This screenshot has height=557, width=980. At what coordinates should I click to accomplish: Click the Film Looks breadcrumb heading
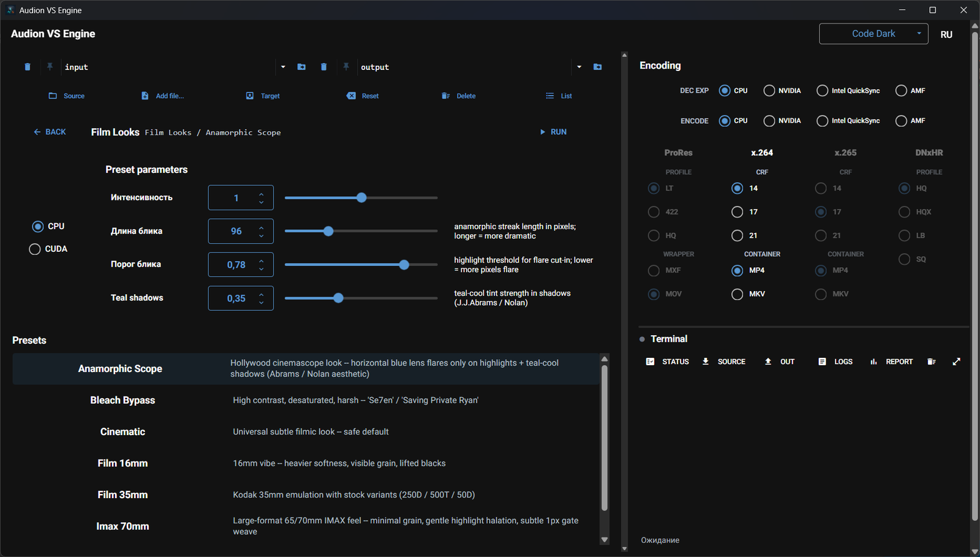115,132
